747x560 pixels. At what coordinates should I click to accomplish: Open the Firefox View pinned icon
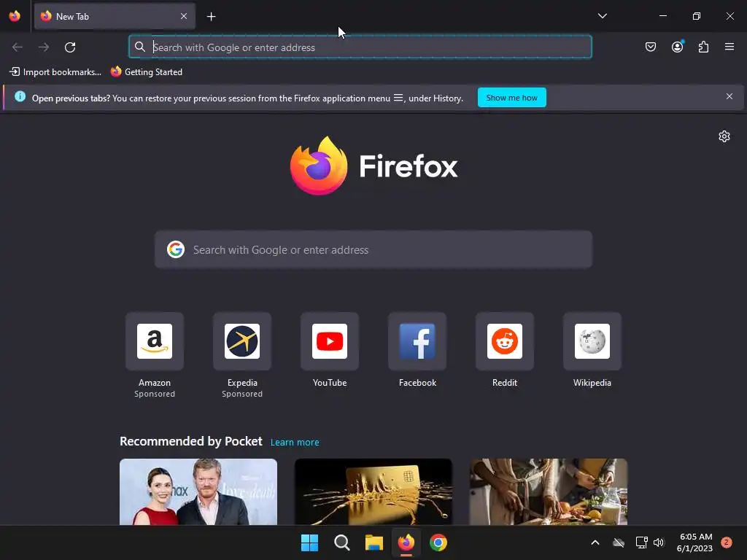coord(15,16)
